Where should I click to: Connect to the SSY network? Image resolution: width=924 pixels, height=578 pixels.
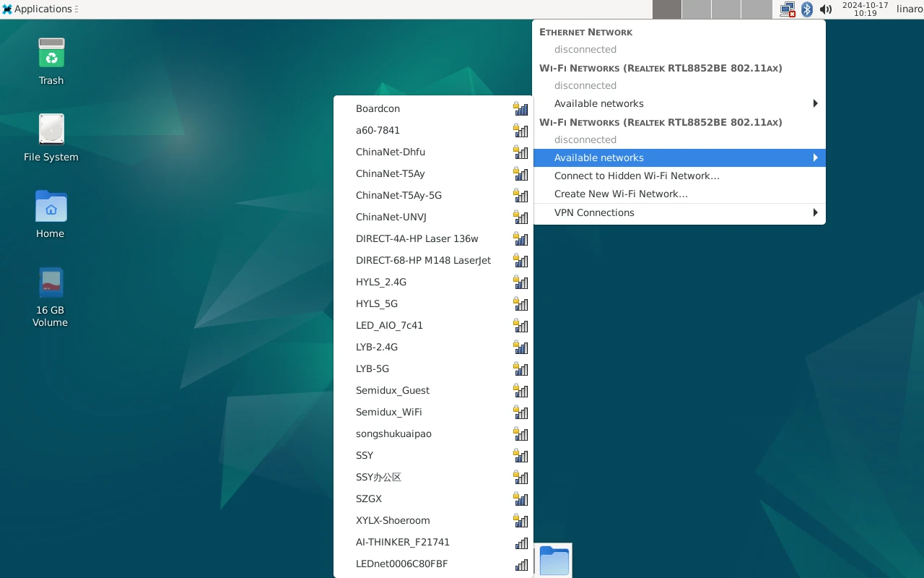[x=433, y=455]
